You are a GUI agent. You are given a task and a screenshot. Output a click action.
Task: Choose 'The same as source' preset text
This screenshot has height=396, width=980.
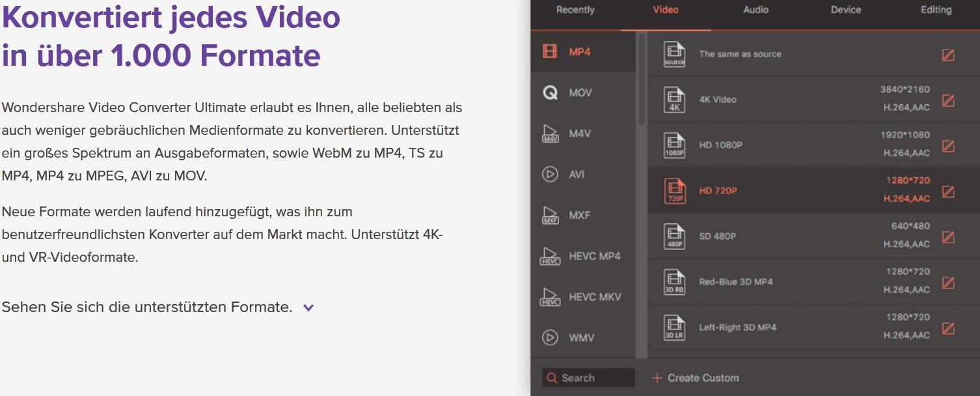coord(740,54)
